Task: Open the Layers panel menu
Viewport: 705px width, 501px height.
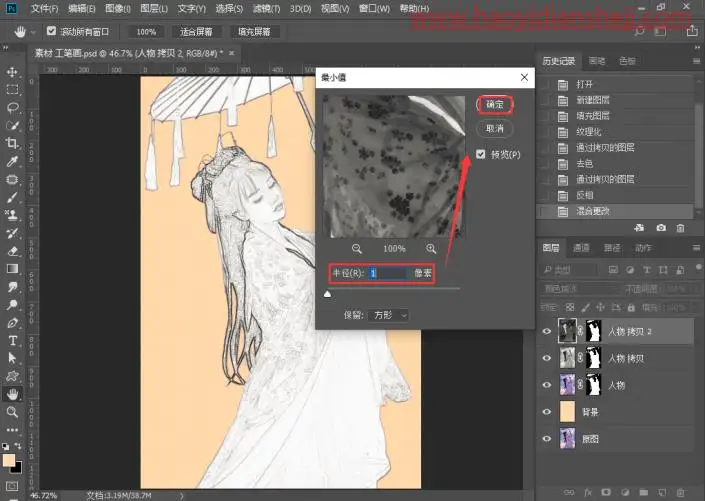Action: [696, 248]
